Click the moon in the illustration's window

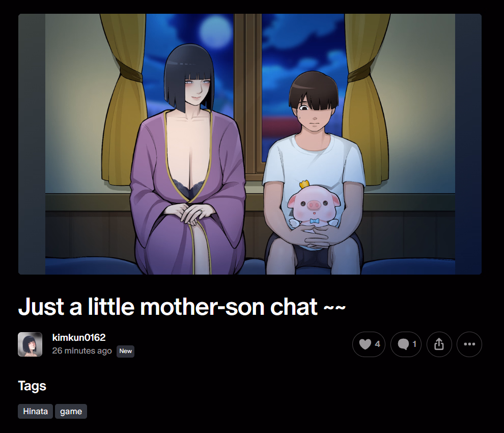pos(215,32)
